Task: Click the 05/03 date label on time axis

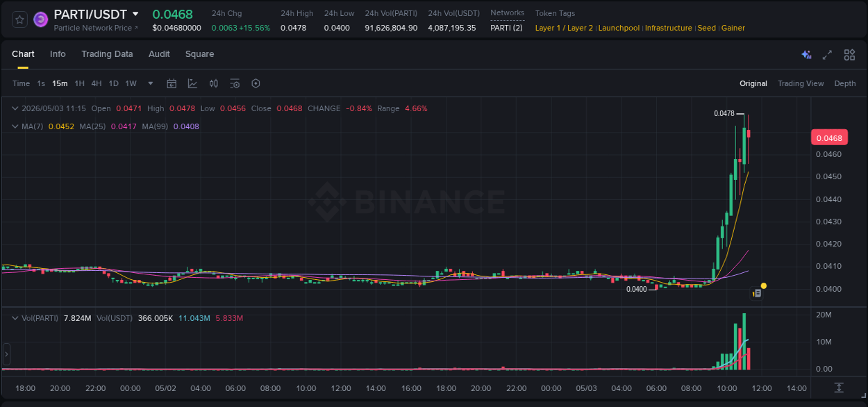Action: 586,388
